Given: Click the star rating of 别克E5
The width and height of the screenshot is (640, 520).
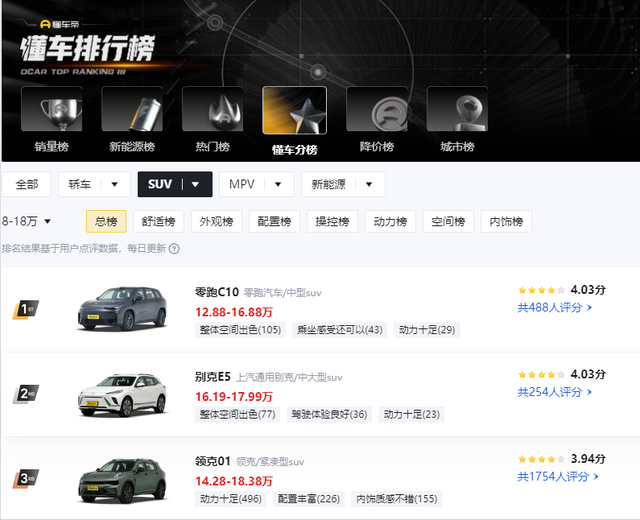Looking at the screenshot, I should pos(541,375).
